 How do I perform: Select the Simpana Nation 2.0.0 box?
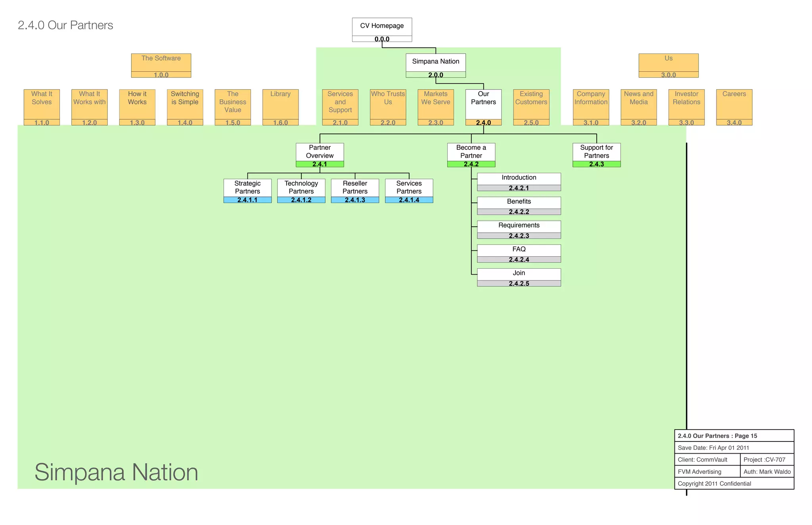[x=435, y=65]
